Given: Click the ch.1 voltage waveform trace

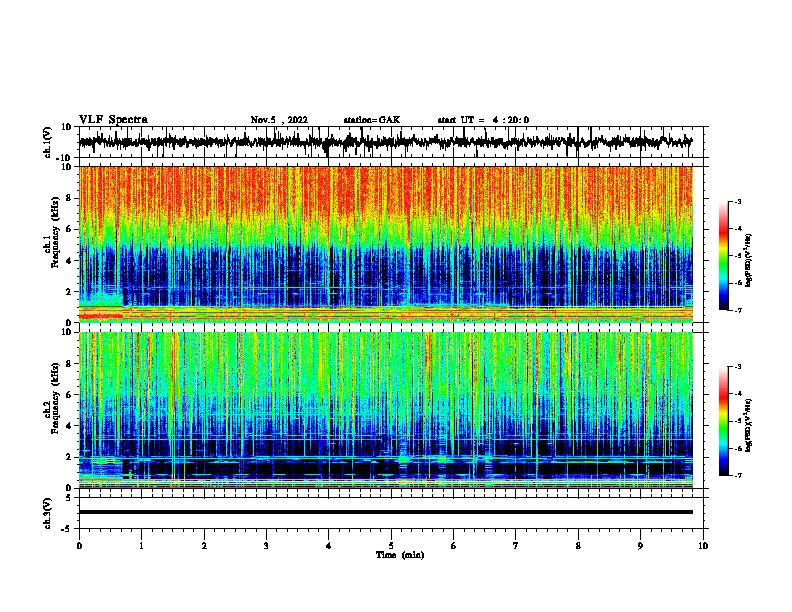Looking at the screenshot, I should click(x=385, y=142).
